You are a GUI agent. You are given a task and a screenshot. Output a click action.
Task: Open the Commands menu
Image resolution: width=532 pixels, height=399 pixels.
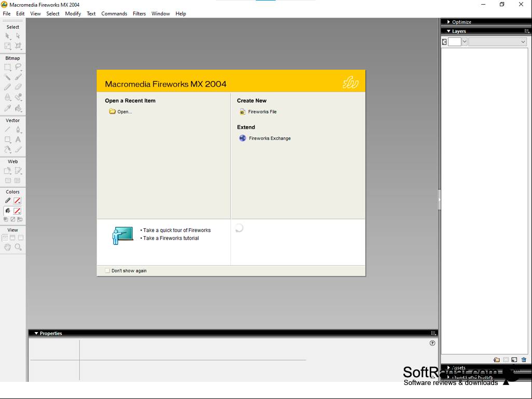point(114,14)
